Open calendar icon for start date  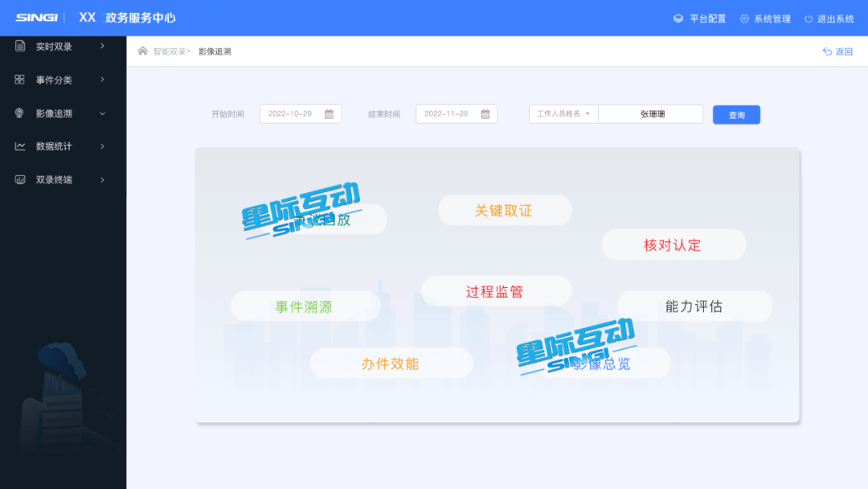tap(329, 114)
